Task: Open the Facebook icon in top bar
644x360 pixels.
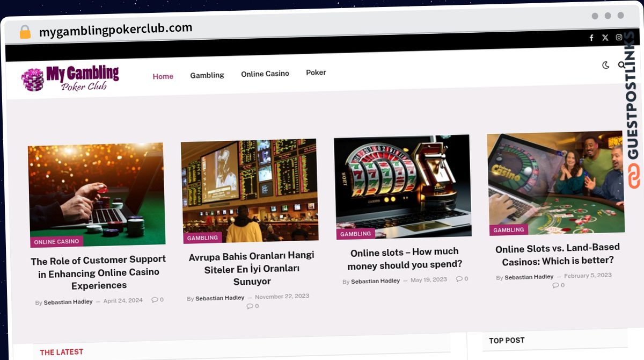Action: [x=591, y=38]
